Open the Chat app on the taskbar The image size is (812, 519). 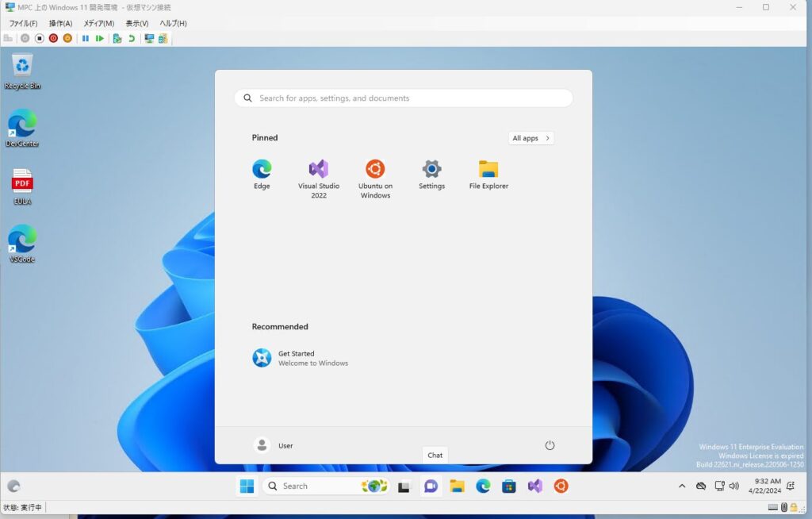[431, 486]
